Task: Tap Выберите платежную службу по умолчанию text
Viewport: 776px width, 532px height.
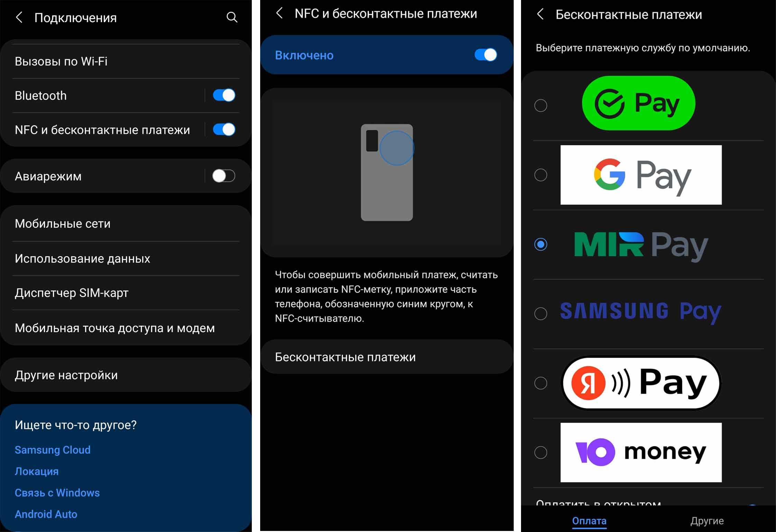Action: click(x=643, y=48)
